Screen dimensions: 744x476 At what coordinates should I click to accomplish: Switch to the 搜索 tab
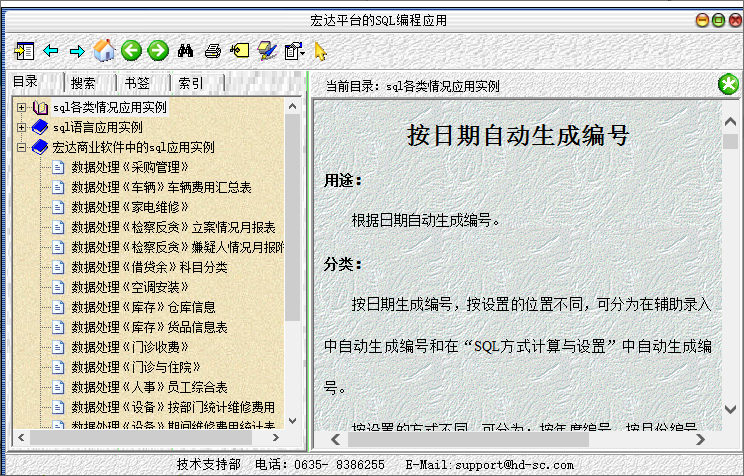coord(84,83)
